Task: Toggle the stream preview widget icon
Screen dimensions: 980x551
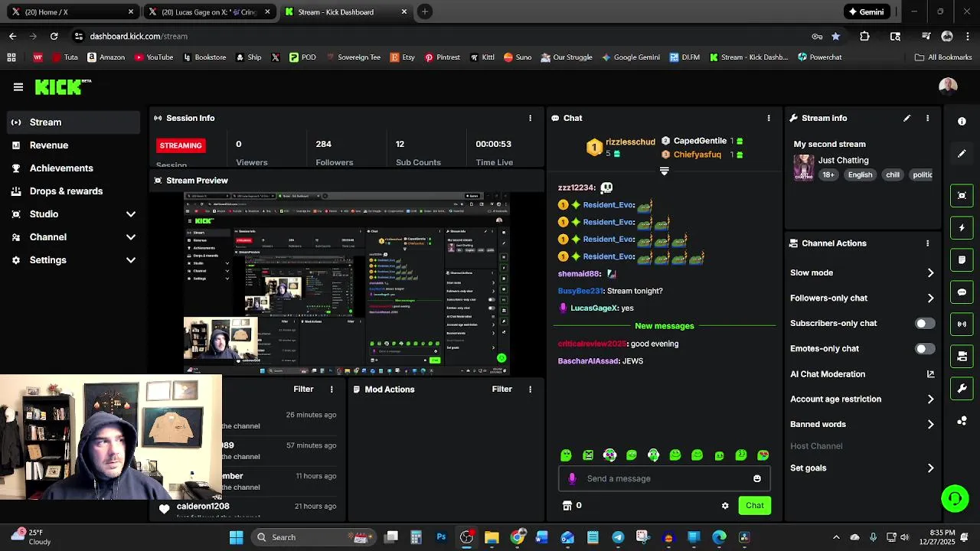Action: point(962,195)
